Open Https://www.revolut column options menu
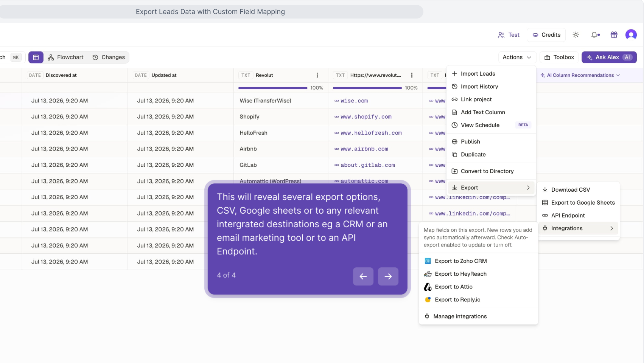The image size is (644, 363). pyautogui.click(x=412, y=75)
